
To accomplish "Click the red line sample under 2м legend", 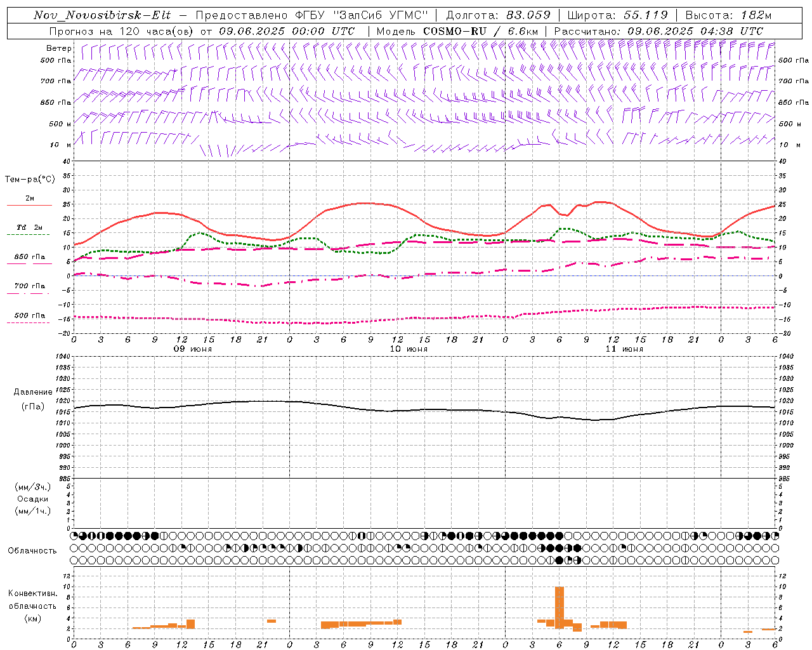I will point(29,206).
